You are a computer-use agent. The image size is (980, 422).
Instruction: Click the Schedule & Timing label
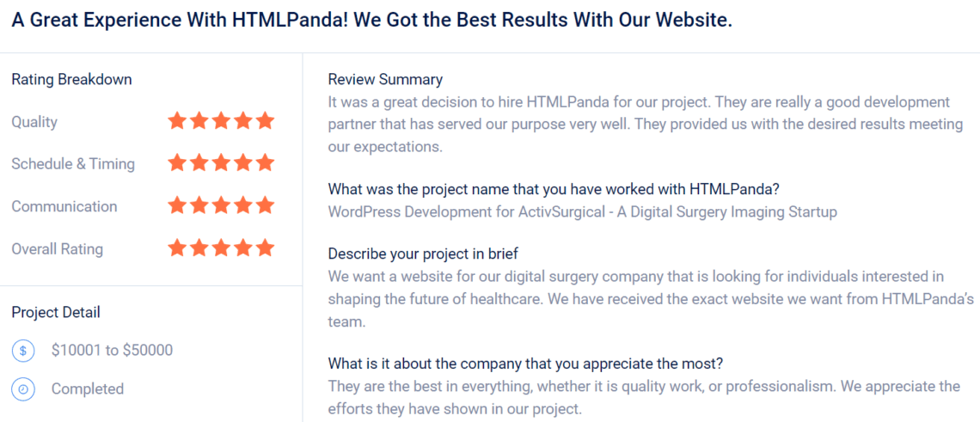click(x=73, y=163)
